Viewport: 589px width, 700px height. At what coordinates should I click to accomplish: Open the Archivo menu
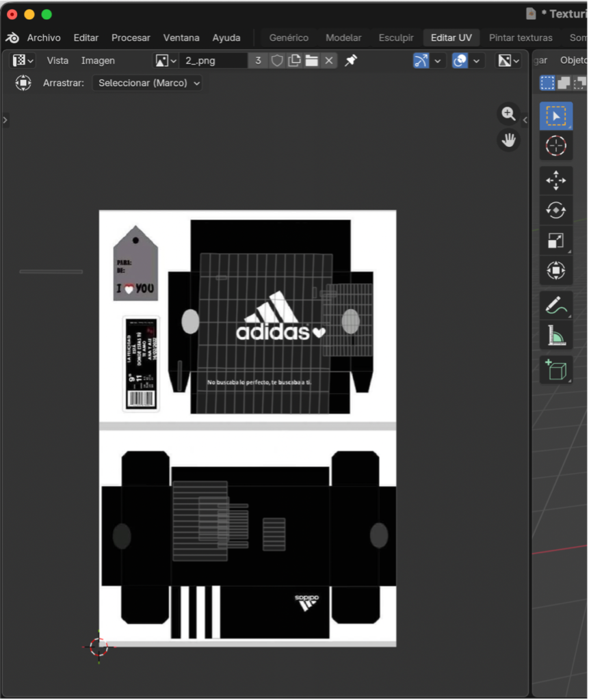point(44,38)
